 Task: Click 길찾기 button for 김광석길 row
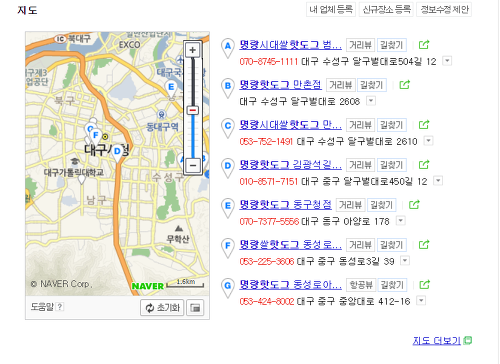click(x=392, y=165)
